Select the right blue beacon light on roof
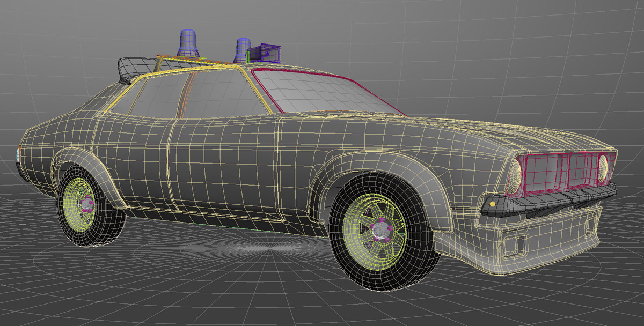Image resolution: width=644 pixels, height=326 pixels. [x=243, y=50]
